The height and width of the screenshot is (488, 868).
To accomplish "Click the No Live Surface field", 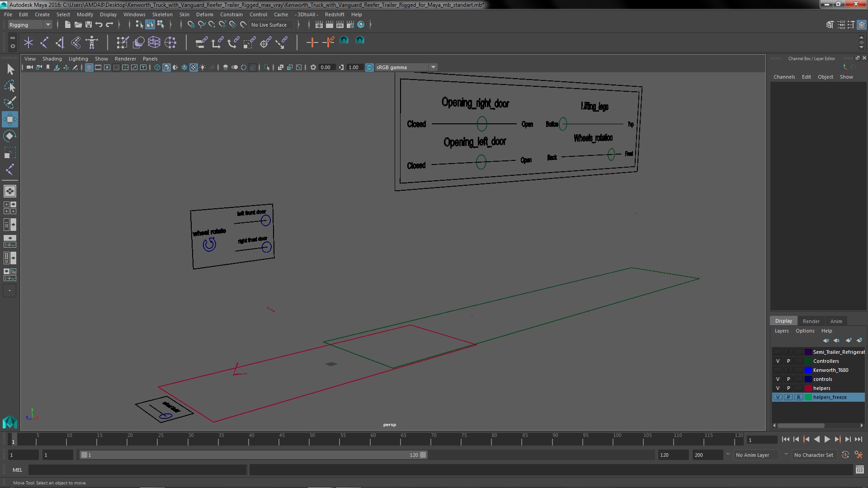I will [x=271, y=25].
